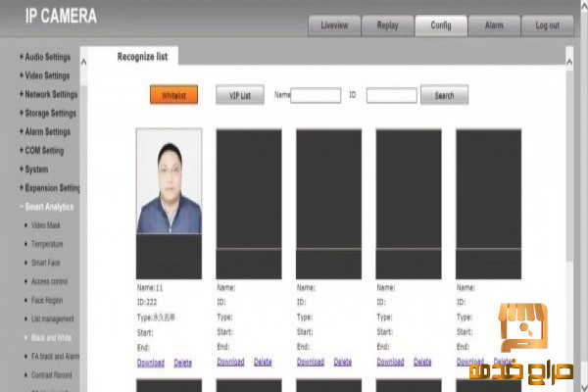Open FA black and Alarm item

55,357
